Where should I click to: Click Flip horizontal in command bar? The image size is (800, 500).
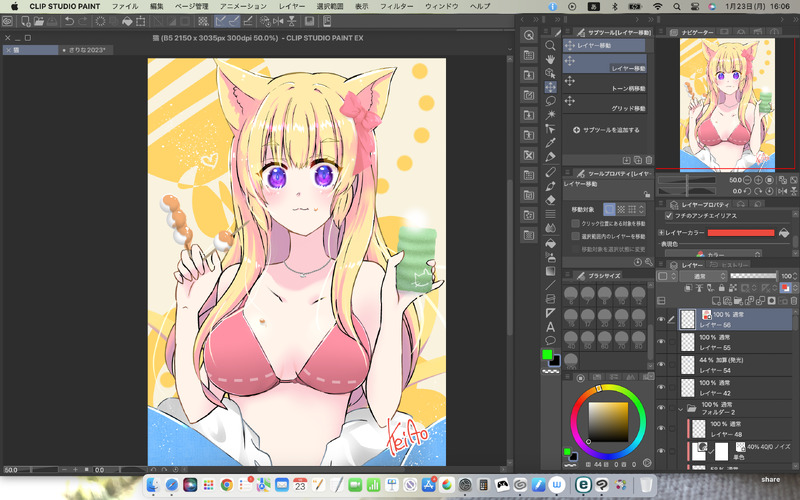(x=278, y=21)
